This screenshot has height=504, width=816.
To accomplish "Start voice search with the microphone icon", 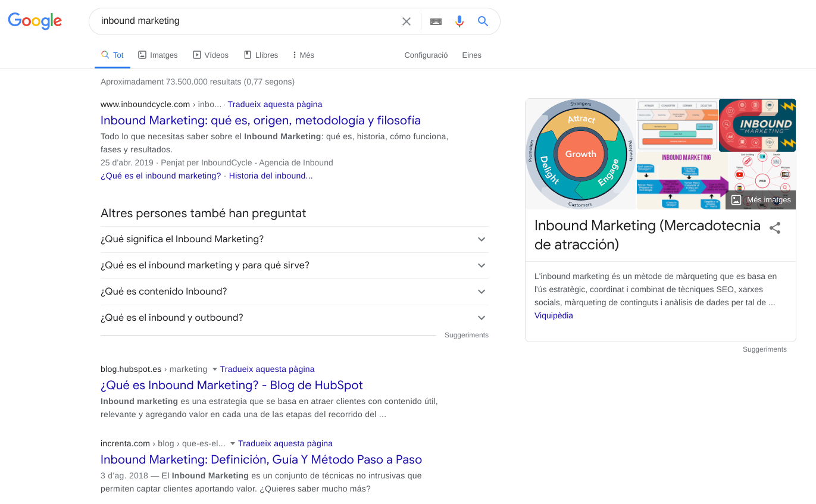I will coord(459,21).
